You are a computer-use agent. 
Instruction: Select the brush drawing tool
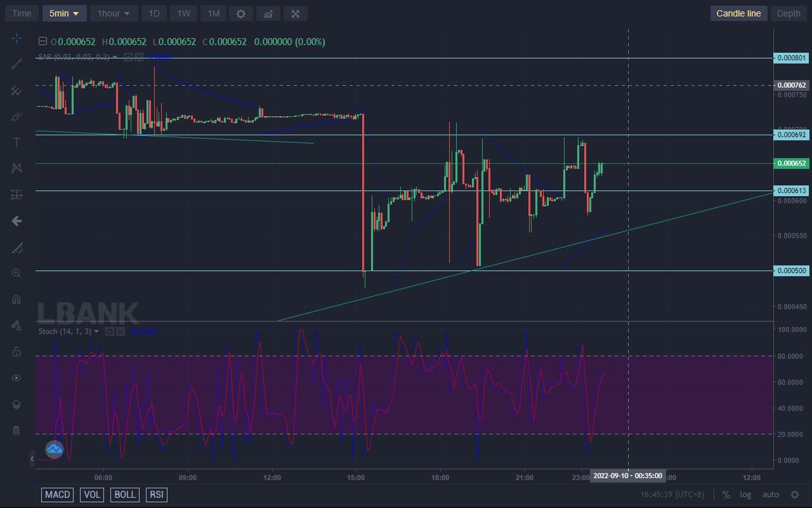16,116
